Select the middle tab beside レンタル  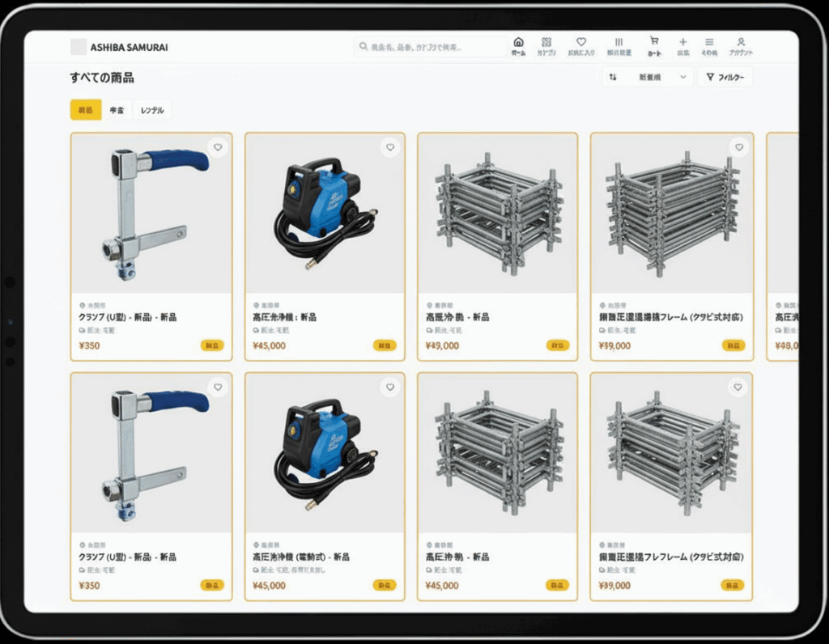point(117,110)
